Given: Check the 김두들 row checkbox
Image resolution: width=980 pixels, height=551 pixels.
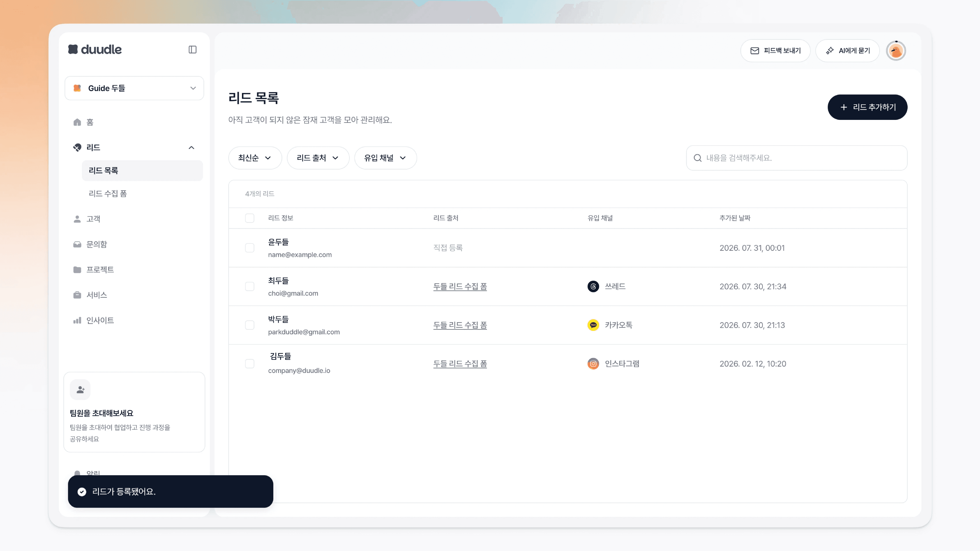Looking at the screenshot, I should point(250,364).
